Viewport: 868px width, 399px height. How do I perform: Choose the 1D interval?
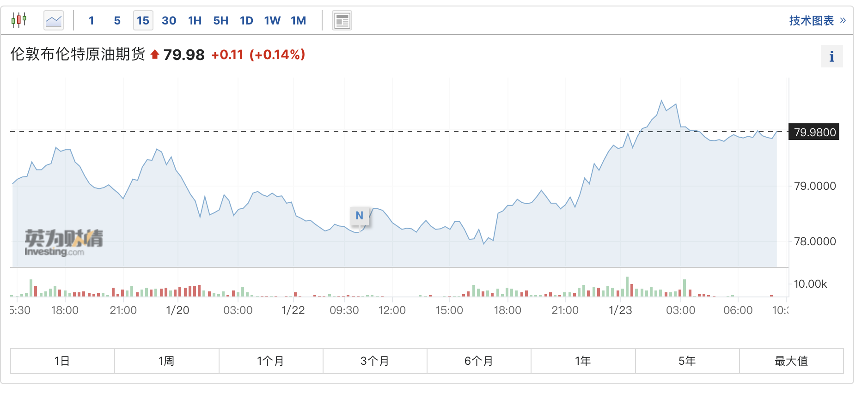pos(246,20)
